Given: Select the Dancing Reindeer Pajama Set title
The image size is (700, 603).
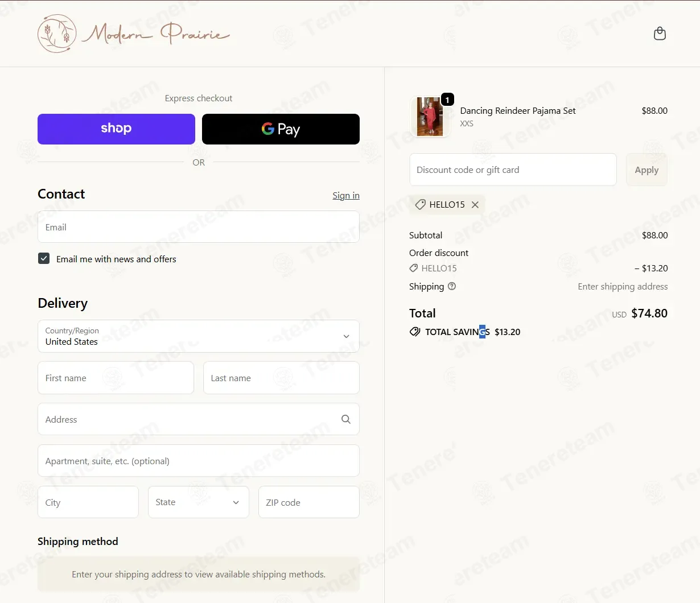Looking at the screenshot, I should 518,111.
